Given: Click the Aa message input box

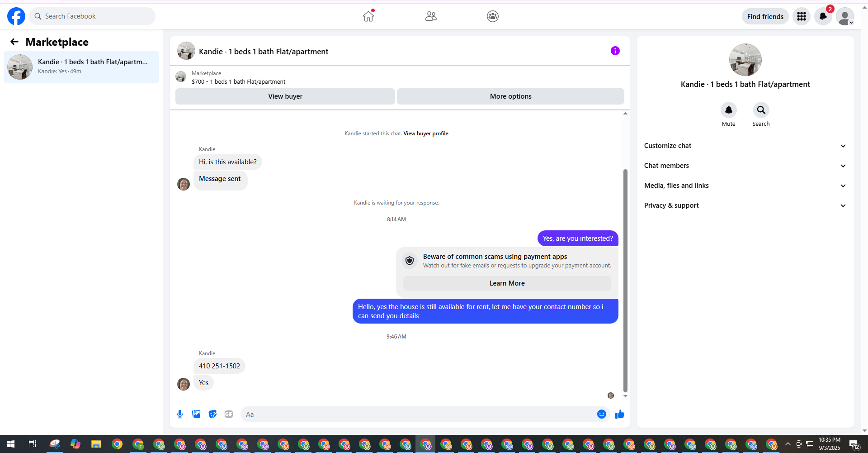Looking at the screenshot, I should tap(418, 414).
